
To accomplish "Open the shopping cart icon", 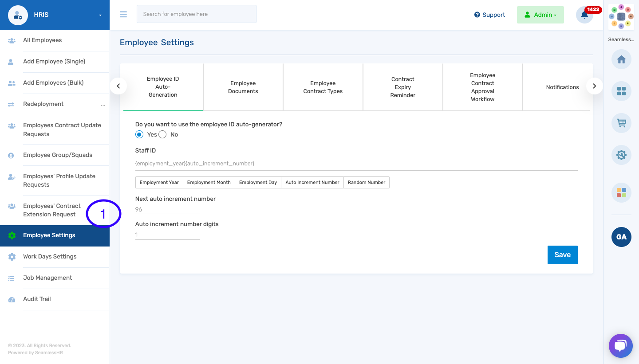I will [621, 123].
